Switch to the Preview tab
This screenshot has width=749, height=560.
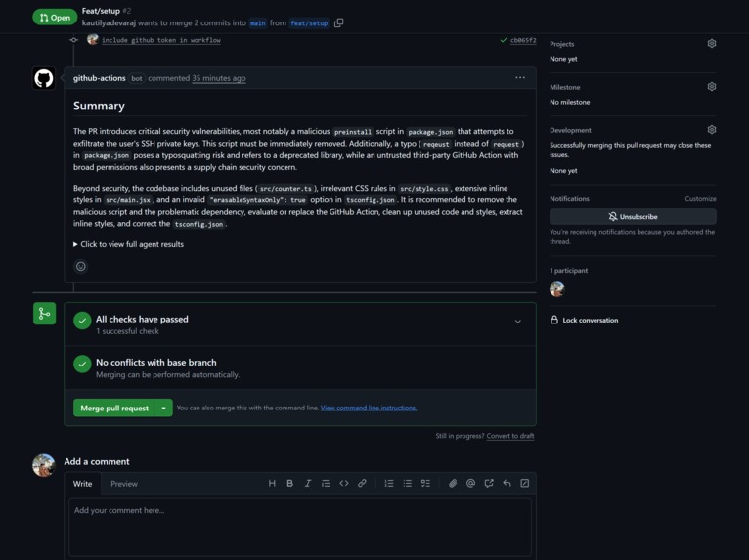click(124, 484)
